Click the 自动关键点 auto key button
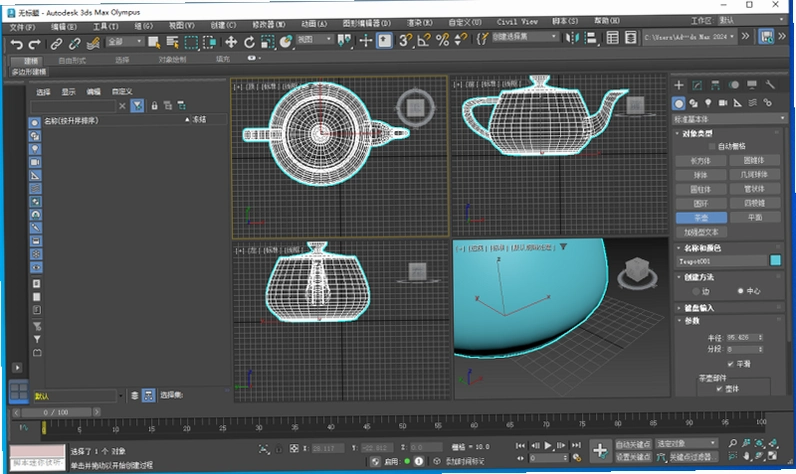 point(633,444)
